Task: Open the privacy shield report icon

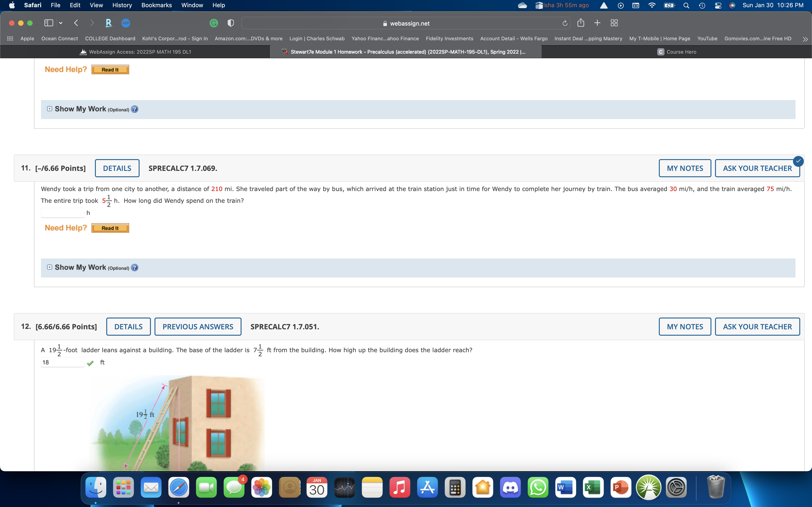Action: 230,23
